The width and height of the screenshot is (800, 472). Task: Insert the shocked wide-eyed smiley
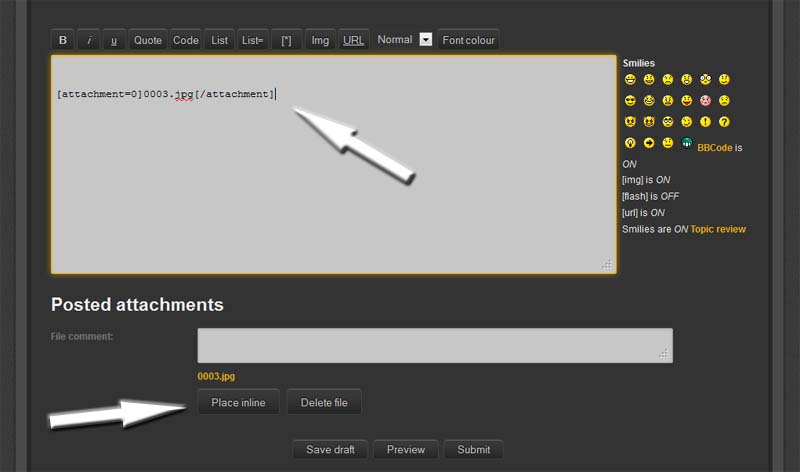pos(706,79)
